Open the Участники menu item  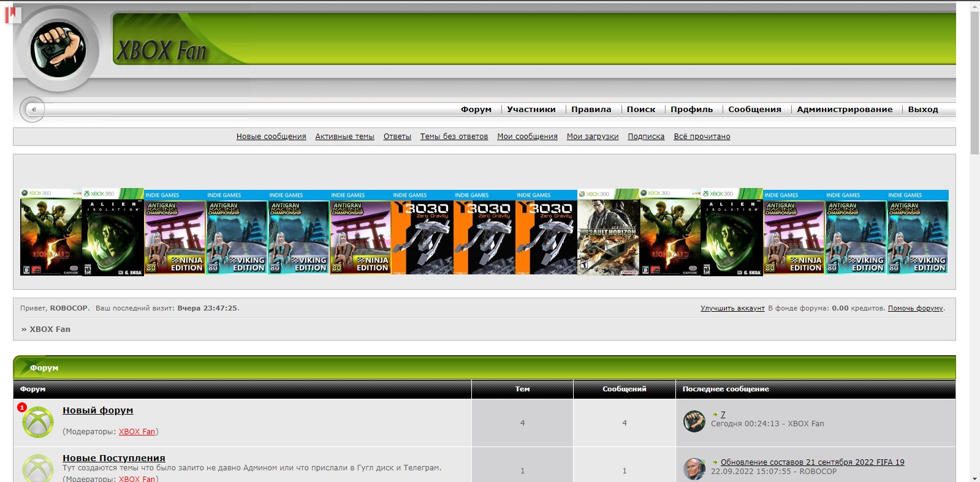531,110
